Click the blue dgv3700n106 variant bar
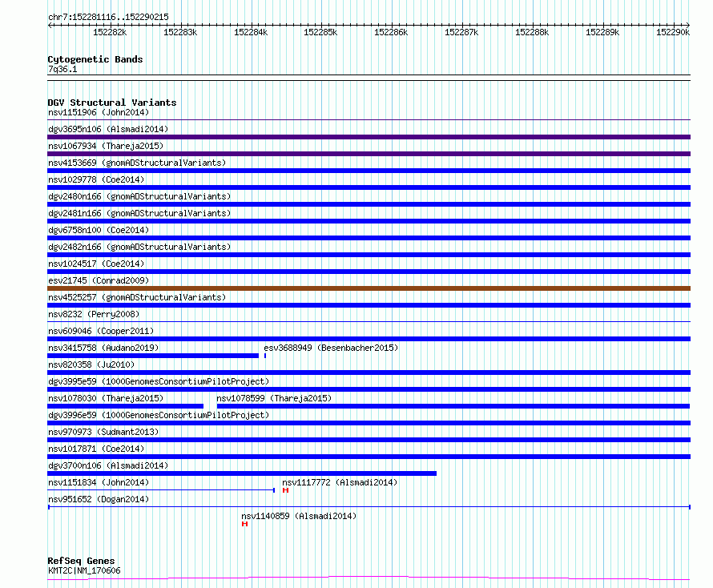 tap(242, 473)
